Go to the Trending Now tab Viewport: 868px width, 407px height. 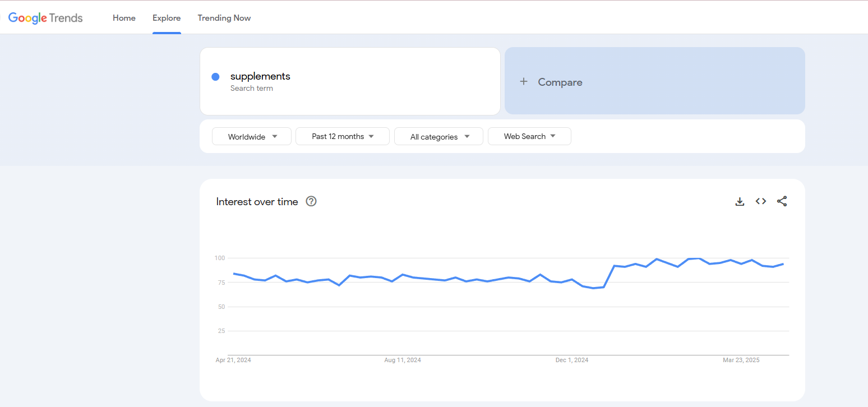(224, 18)
